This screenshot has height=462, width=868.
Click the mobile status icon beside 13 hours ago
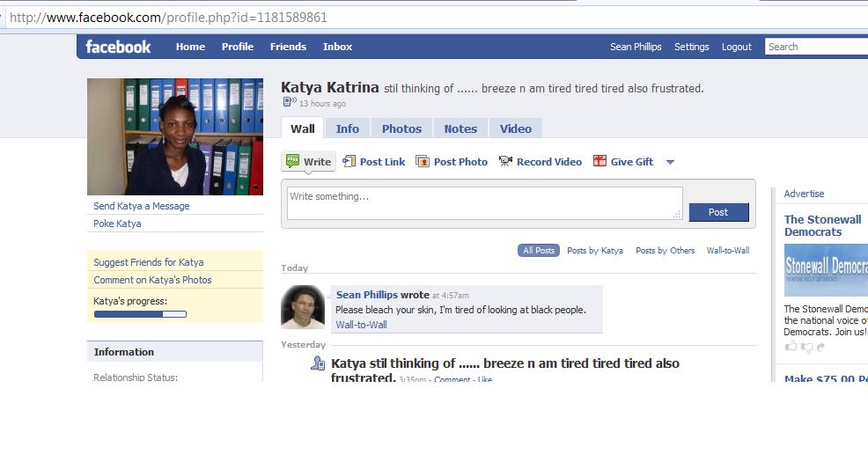[289, 103]
